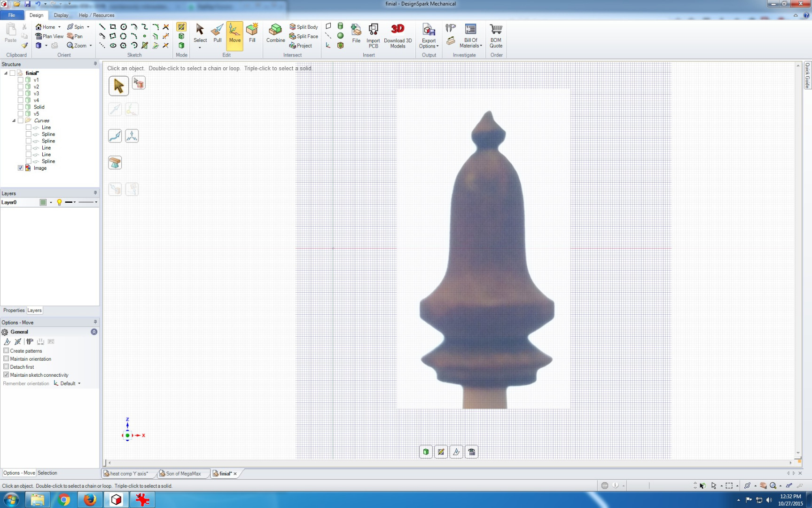Open the Layer0 line style dropdown

[88, 202]
